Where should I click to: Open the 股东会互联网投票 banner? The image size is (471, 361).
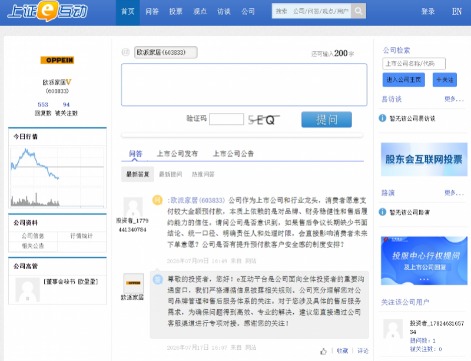point(424,159)
